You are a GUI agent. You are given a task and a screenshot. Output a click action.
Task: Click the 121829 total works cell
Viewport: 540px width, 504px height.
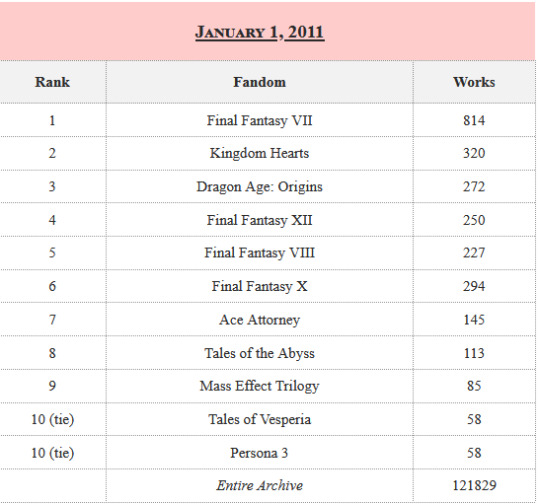[474, 485]
